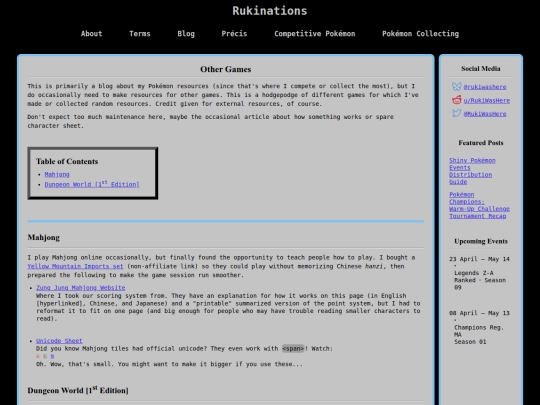Open the Zung Jung Mahjong Website link
Image resolution: width=540 pixels, height=405 pixels.
[81, 288]
